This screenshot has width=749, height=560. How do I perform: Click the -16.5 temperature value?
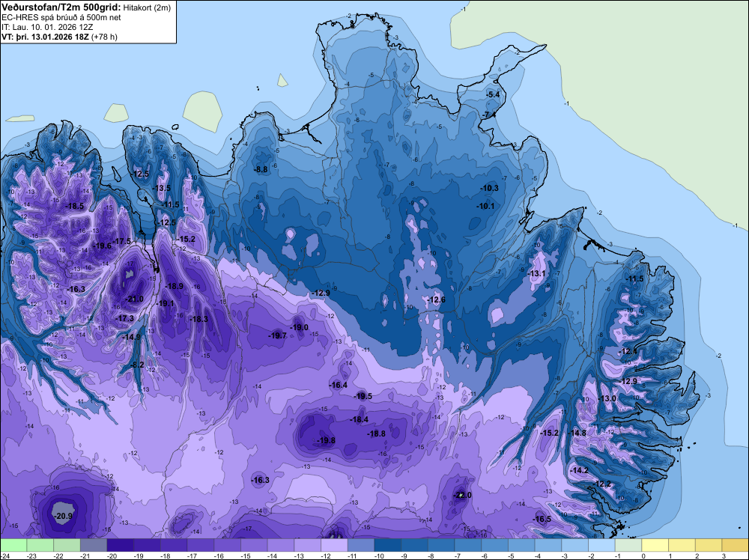click(542, 519)
